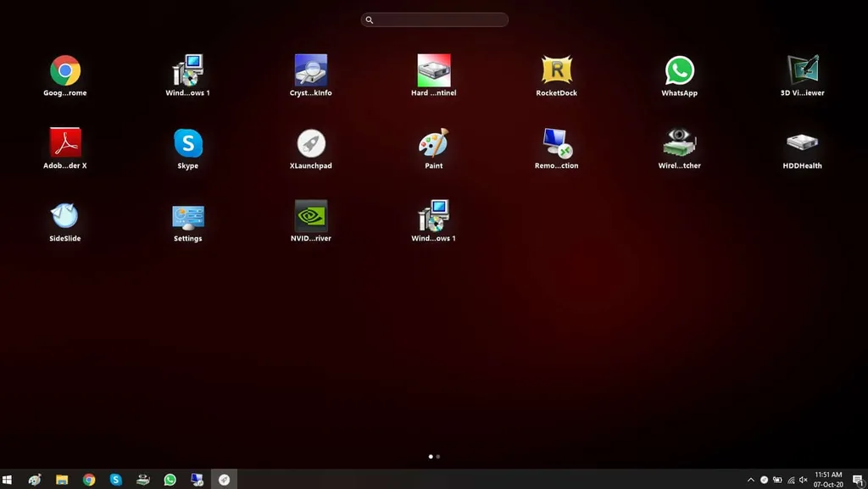Click WhatsApp icon in the taskbar
The height and width of the screenshot is (489, 868).
click(x=170, y=480)
